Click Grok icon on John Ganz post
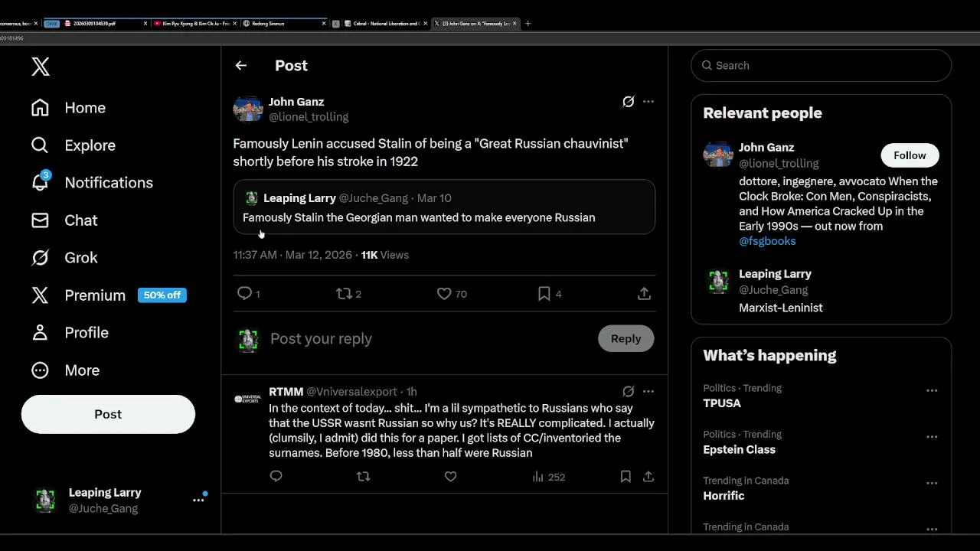980x551 pixels. pyautogui.click(x=628, y=102)
